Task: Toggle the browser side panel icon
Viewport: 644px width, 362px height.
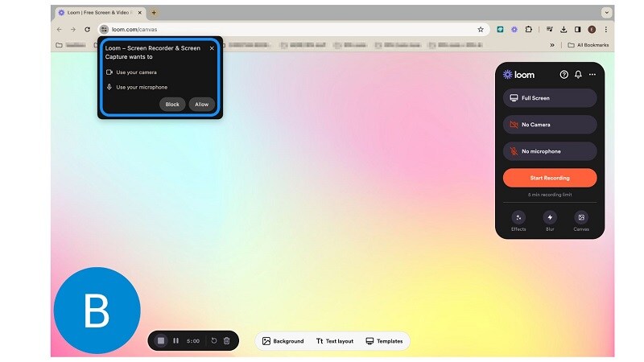Action: pos(577,30)
